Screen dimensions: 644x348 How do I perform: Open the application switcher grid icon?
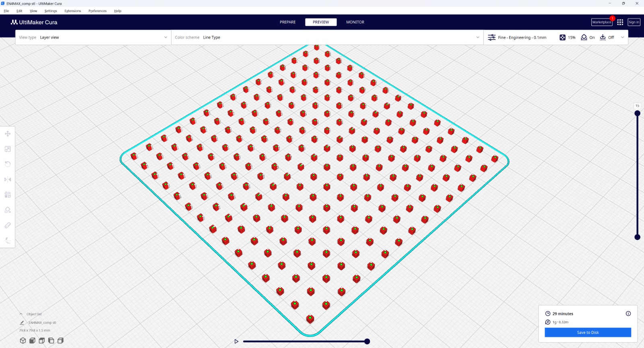620,22
